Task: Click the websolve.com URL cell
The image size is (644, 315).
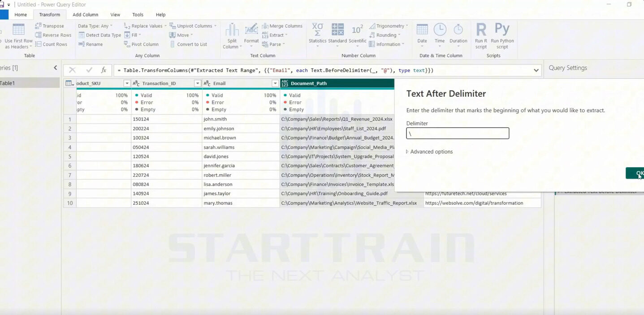Action: tap(482, 203)
